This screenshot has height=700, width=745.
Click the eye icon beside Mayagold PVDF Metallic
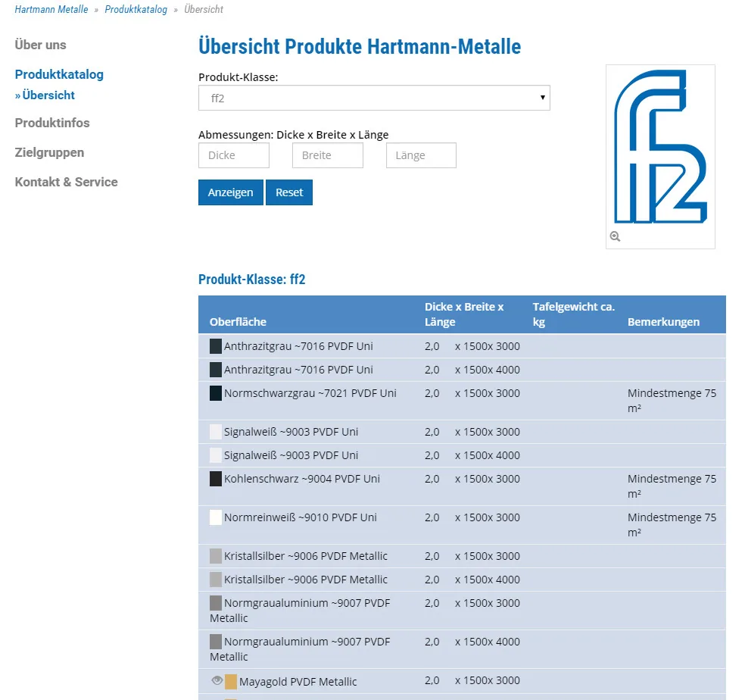tap(217, 680)
